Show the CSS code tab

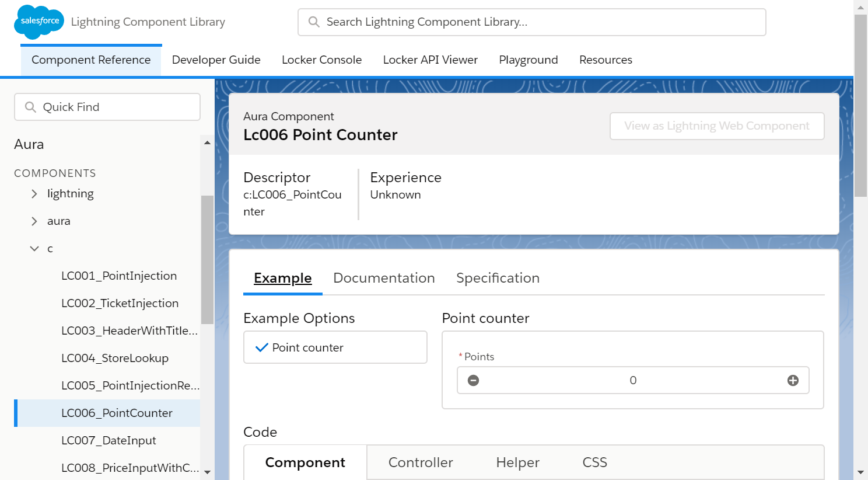click(594, 462)
